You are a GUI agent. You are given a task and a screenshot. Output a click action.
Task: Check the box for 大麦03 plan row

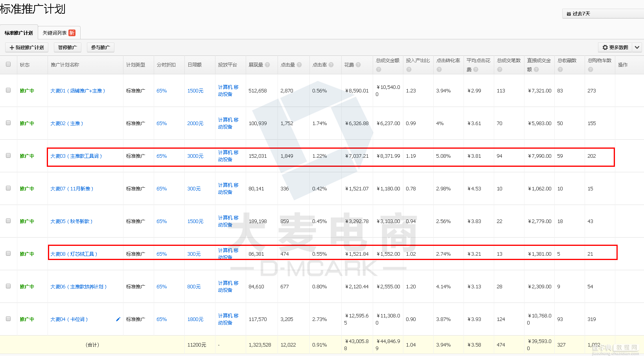click(x=8, y=156)
